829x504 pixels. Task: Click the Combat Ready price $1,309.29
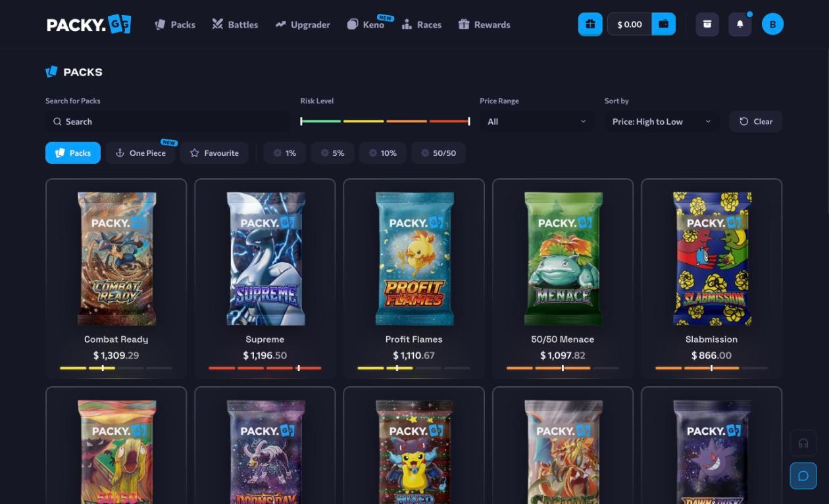click(116, 355)
